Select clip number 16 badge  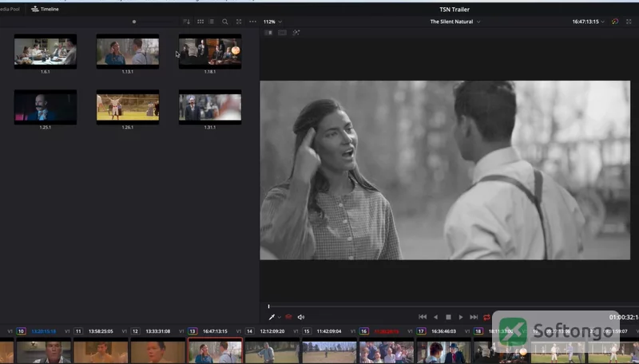pyautogui.click(x=364, y=331)
